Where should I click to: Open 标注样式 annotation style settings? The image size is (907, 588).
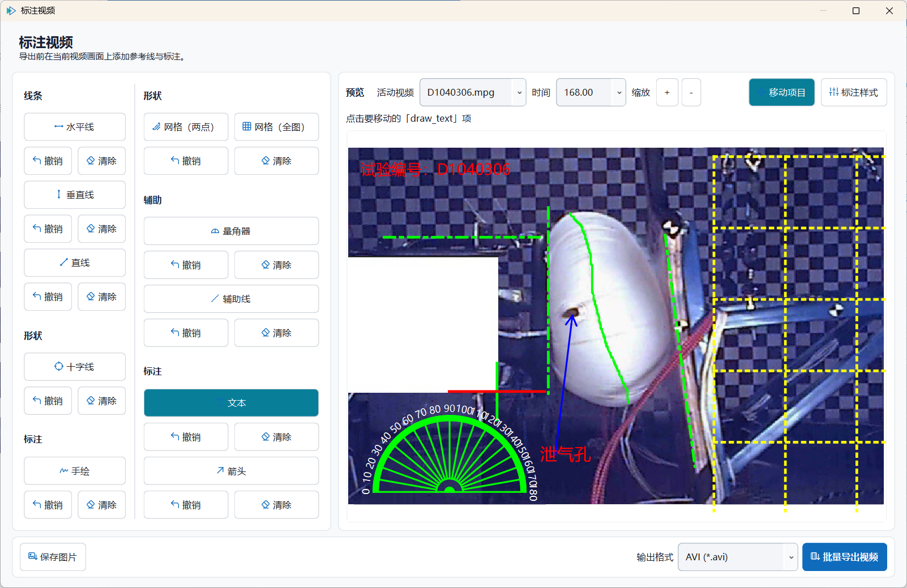click(854, 92)
